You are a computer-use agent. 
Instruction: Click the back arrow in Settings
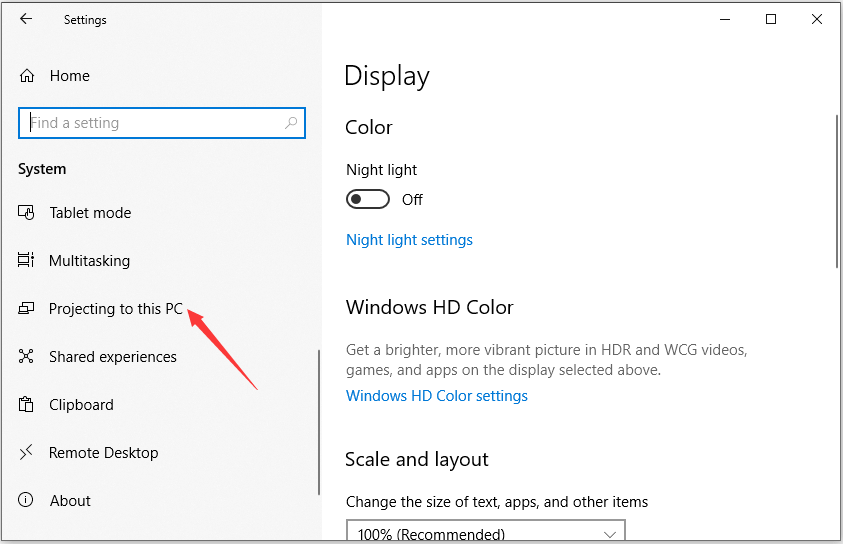(x=26, y=19)
